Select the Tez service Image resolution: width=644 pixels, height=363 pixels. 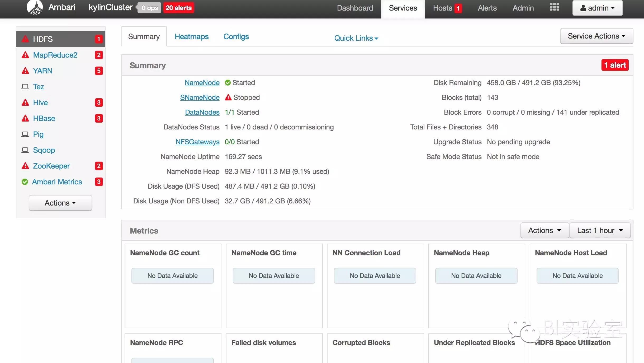[x=39, y=87]
